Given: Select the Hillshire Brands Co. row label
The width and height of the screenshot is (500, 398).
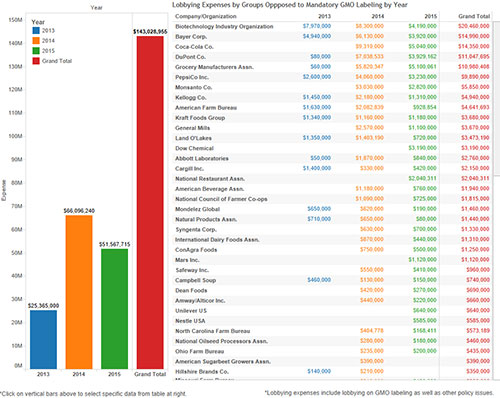Looking at the screenshot, I should [202, 372].
